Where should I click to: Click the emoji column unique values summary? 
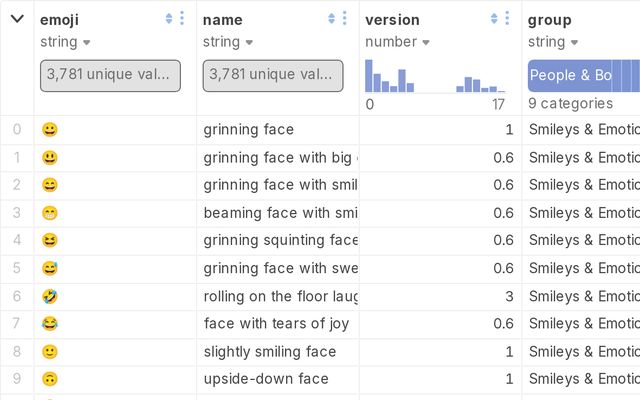coord(110,76)
